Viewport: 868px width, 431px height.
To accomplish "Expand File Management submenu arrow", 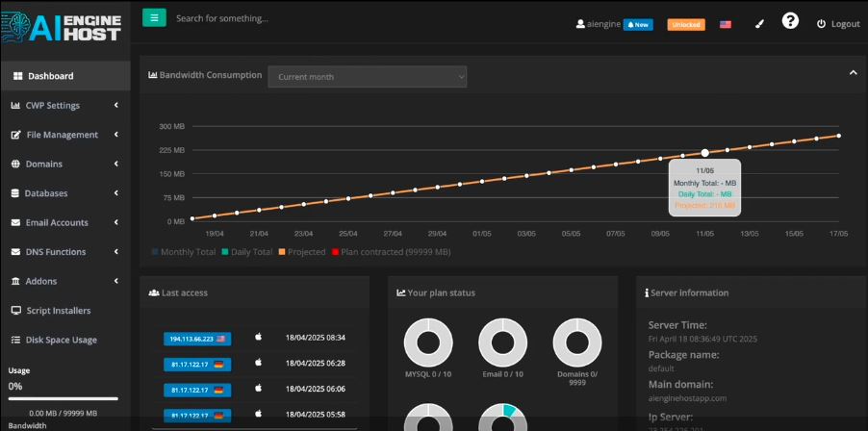I will click(x=116, y=135).
